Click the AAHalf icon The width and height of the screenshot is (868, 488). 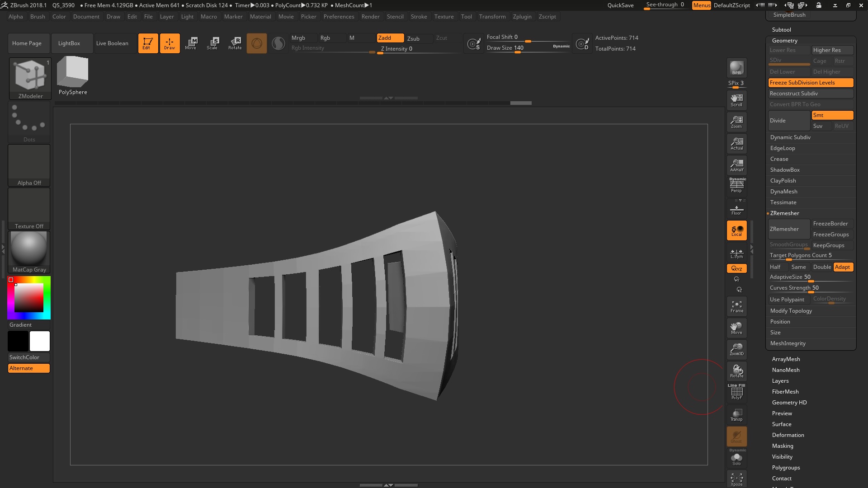(x=736, y=165)
